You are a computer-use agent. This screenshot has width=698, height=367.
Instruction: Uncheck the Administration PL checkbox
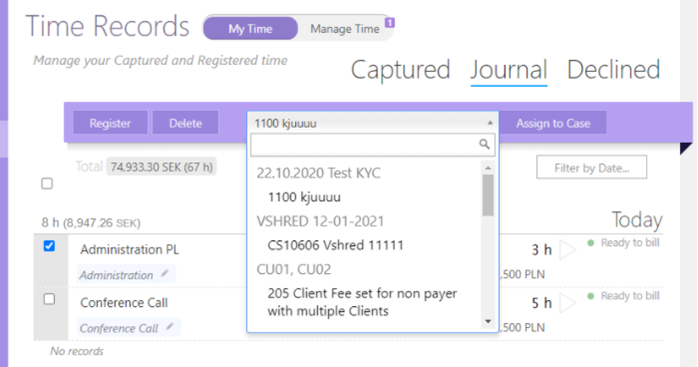coord(49,246)
